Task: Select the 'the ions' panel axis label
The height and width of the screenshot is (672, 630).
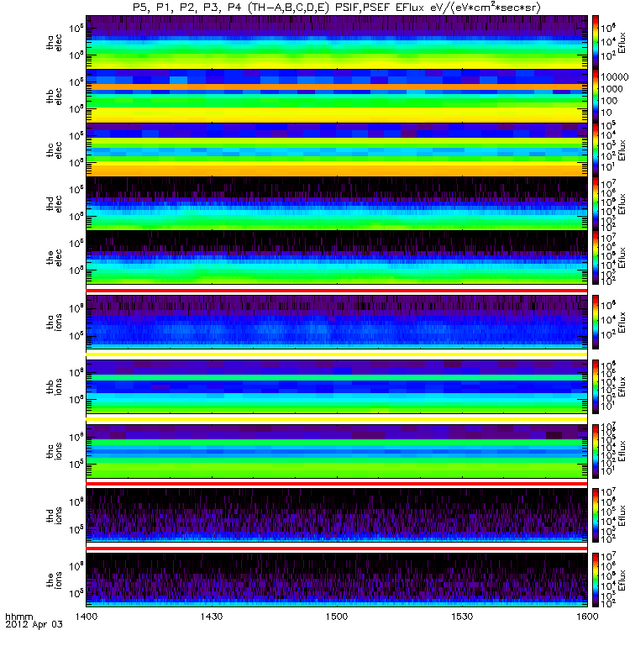Action: [54, 580]
